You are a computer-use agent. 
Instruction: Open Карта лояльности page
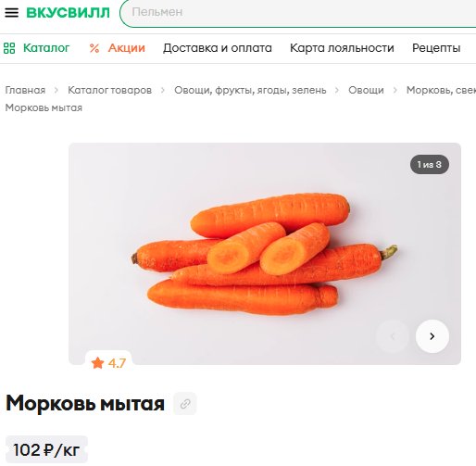(x=342, y=48)
